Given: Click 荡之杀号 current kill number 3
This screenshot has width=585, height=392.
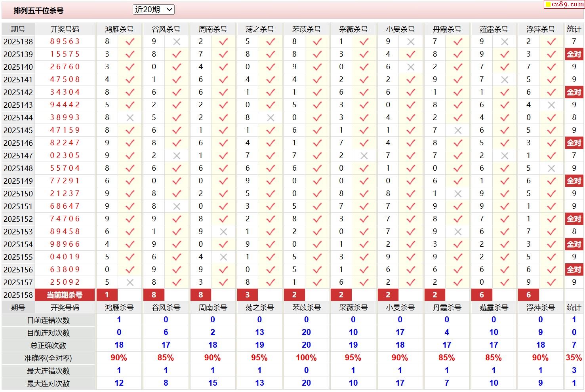Looking at the screenshot, I should coord(248,295).
